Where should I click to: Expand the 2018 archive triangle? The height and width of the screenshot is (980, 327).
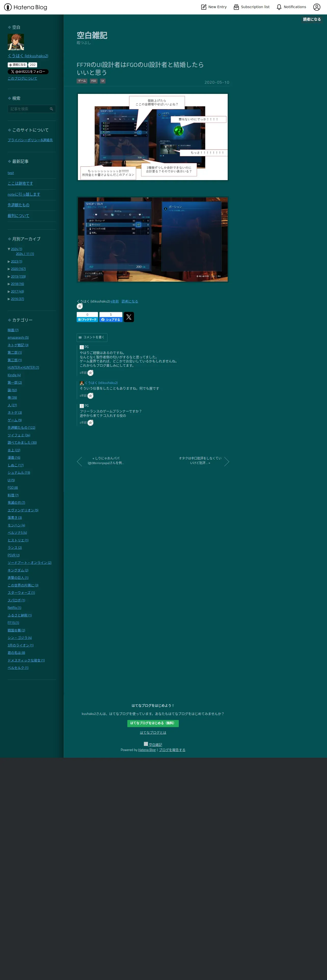(x=9, y=284)
